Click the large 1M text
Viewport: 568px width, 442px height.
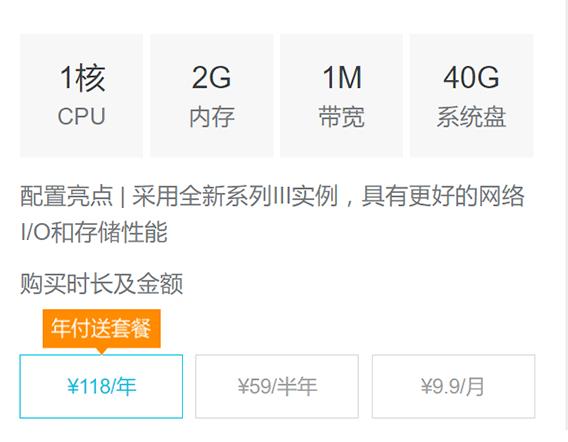(x=342, y=77)
